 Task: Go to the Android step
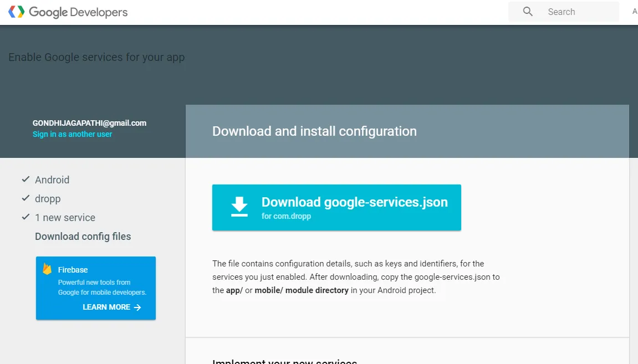[52, 180]
